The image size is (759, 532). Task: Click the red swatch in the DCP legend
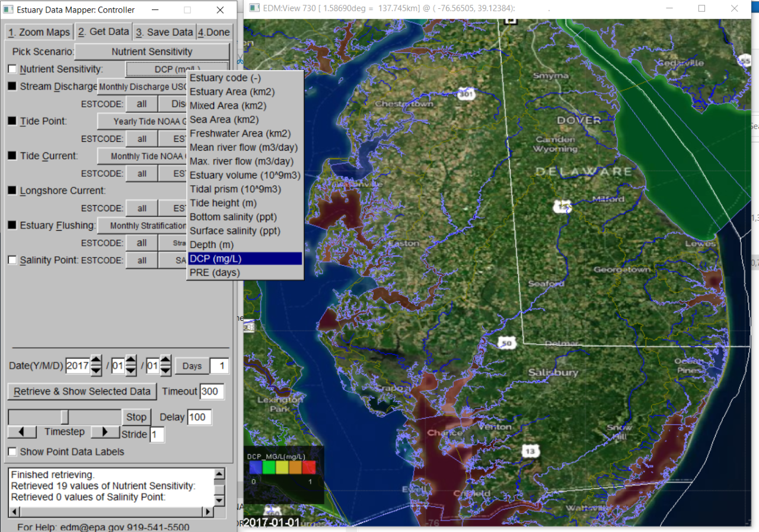tap(309, 467)
